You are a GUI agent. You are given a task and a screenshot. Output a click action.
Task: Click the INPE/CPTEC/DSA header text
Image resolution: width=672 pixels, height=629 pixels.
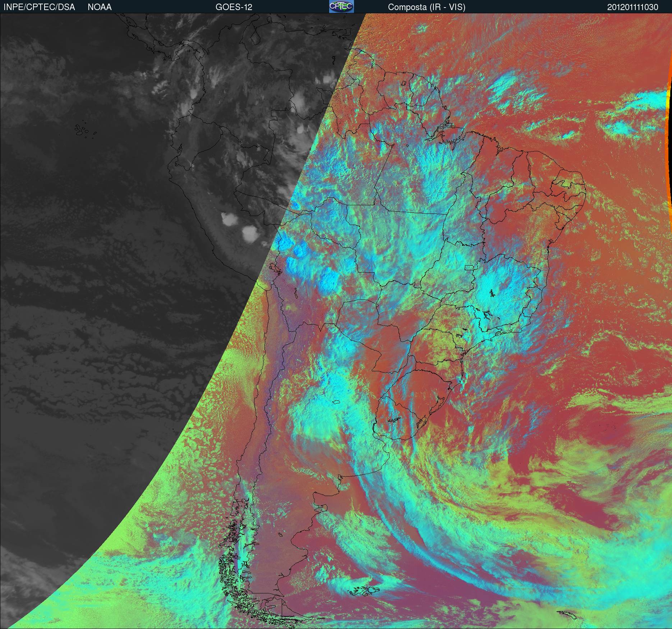(x=39, y=7)
